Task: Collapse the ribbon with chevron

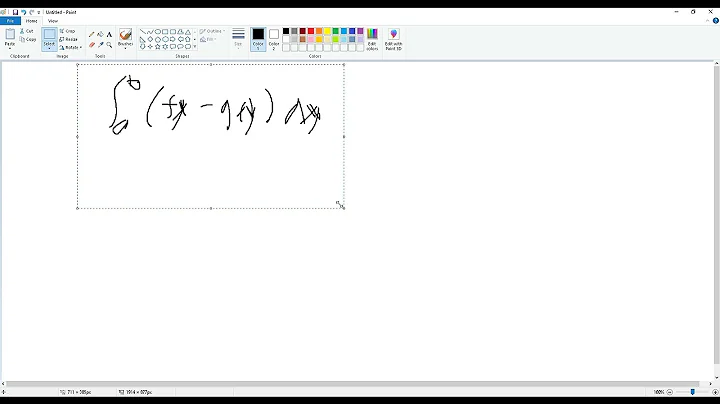Action: coord(708,21)
